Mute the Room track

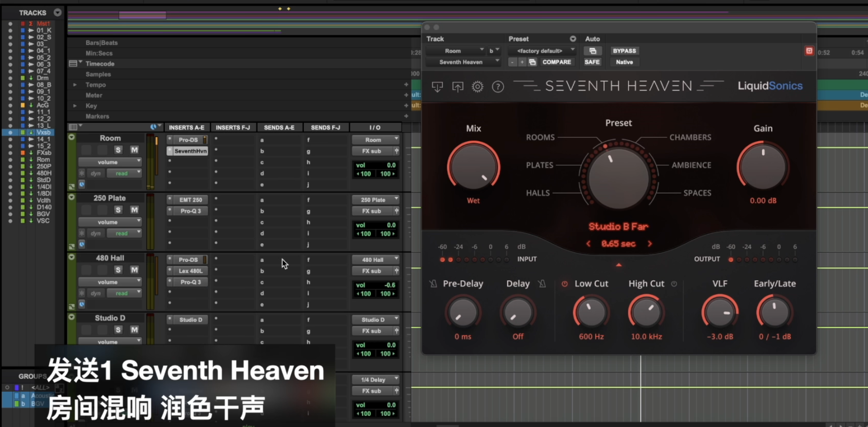click(134, 150)
